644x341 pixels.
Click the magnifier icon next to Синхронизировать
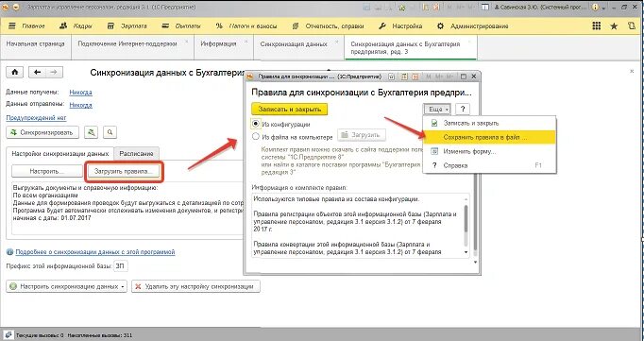pyautogui.click(x=110, y=132)
